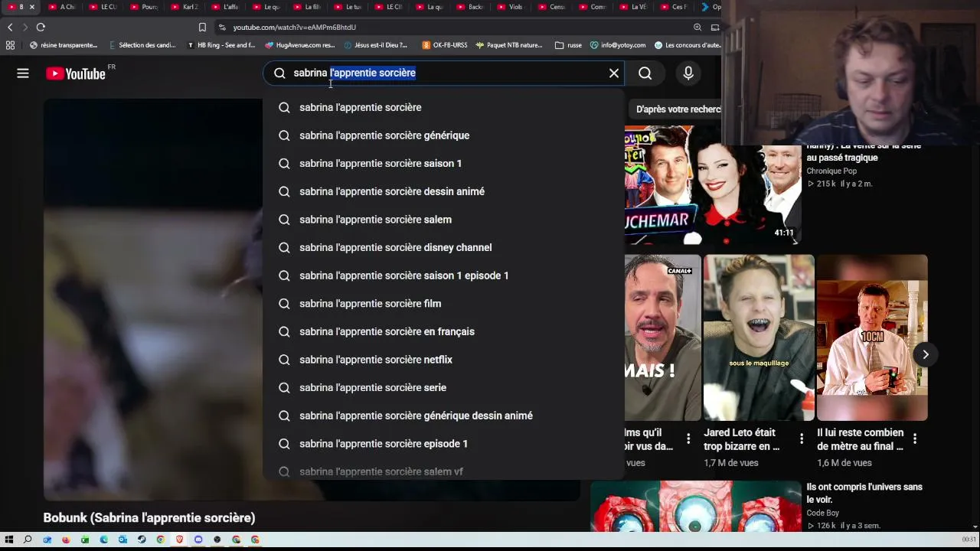Pick the 'sorcière film' suggestion
980x551 pixels.
443,304
